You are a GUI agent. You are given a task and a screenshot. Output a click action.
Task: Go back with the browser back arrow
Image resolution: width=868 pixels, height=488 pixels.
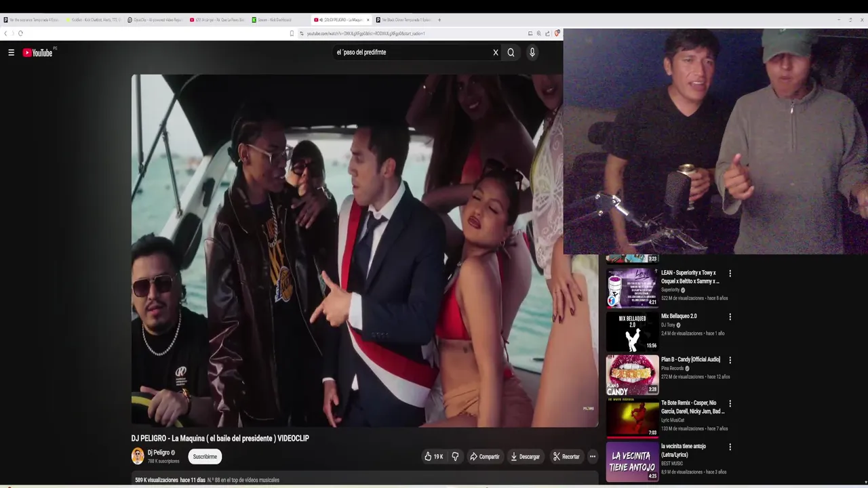pyautogui.click(x=6, y=33)
